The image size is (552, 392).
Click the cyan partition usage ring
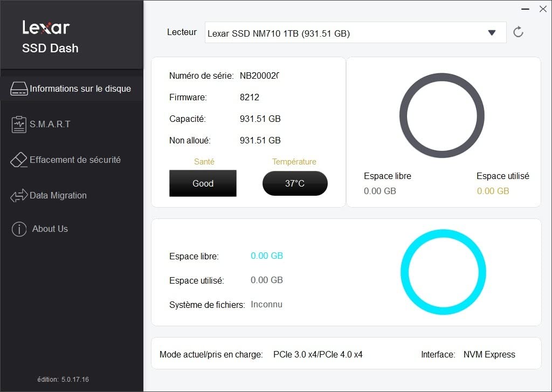coord(443,272)
